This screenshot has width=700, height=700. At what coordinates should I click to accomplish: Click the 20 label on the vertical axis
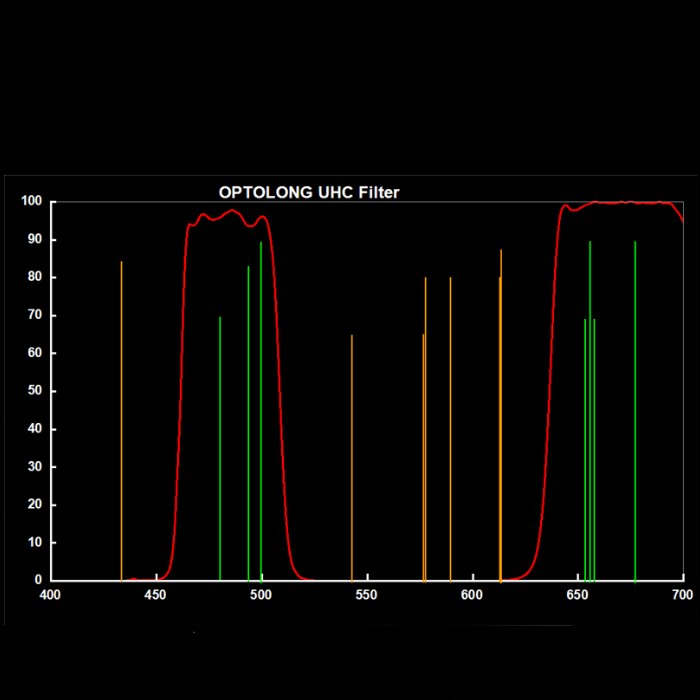pyautogui.click(x=34, y=505)
